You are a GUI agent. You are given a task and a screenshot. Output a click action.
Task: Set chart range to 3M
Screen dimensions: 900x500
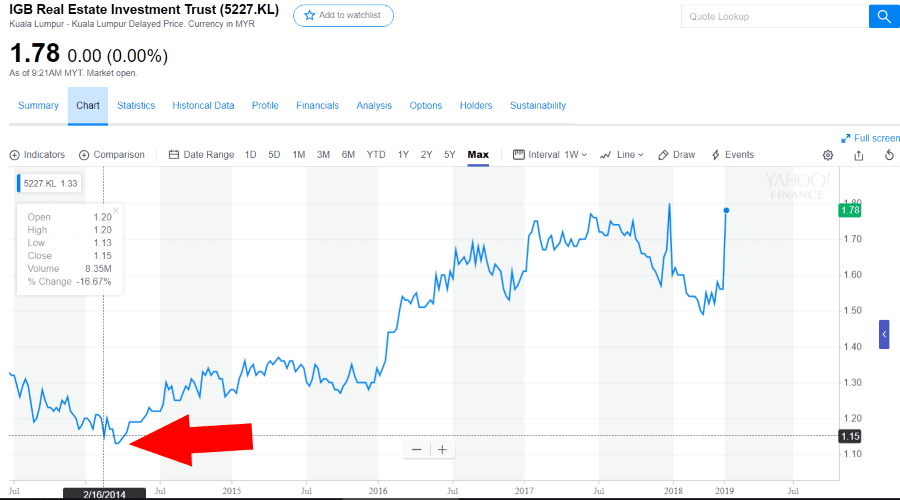(x=323, y=155)
